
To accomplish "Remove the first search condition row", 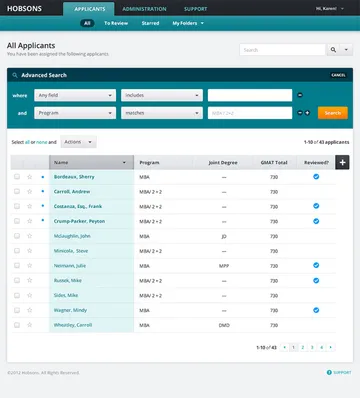I will click(x=300, y=95).
